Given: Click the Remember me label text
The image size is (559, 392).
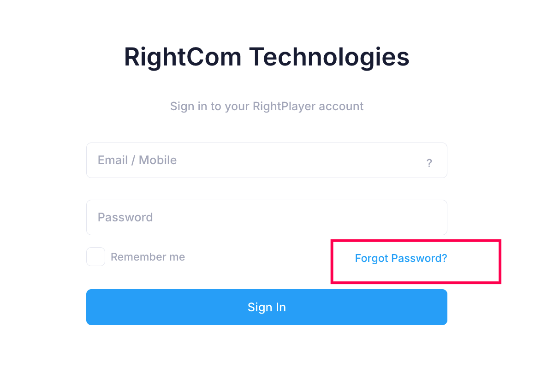Looking at the screenshot, I should tap(148, 256).
